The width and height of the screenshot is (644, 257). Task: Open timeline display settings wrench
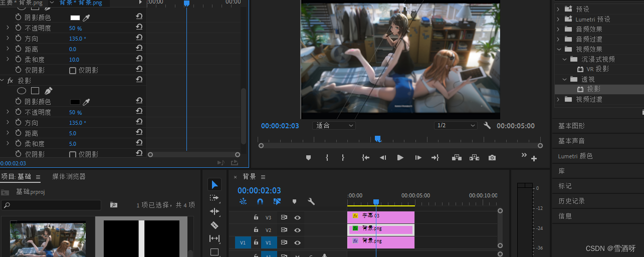click(311, 201)
